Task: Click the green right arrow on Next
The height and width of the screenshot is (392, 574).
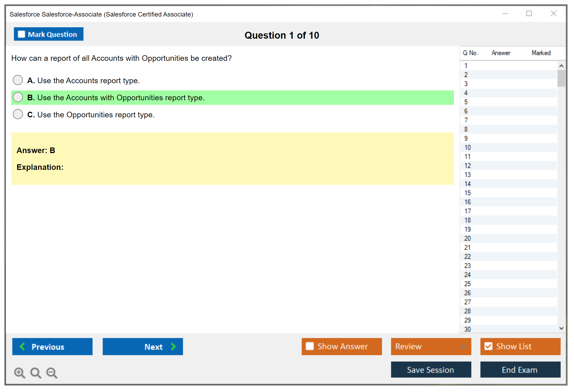Action: click(x=173, y=346)
